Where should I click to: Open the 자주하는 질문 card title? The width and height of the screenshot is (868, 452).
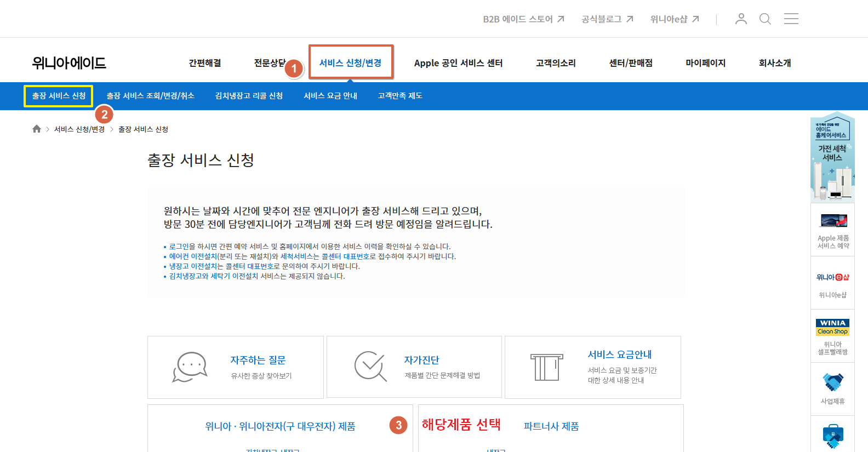[258, 360]
